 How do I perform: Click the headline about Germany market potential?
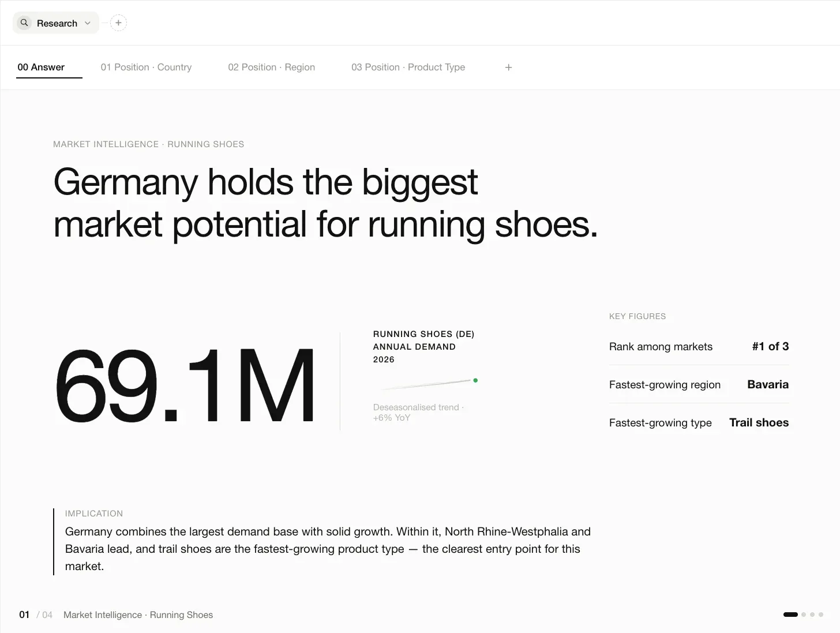325,203
